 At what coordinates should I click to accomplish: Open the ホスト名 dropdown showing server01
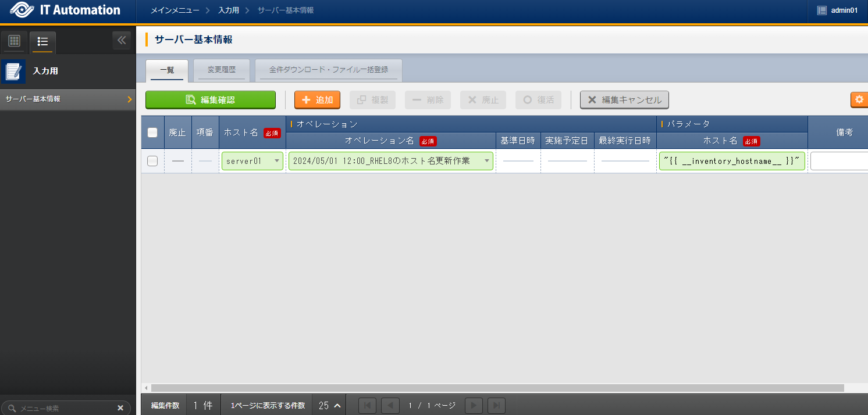coord(252,161)
